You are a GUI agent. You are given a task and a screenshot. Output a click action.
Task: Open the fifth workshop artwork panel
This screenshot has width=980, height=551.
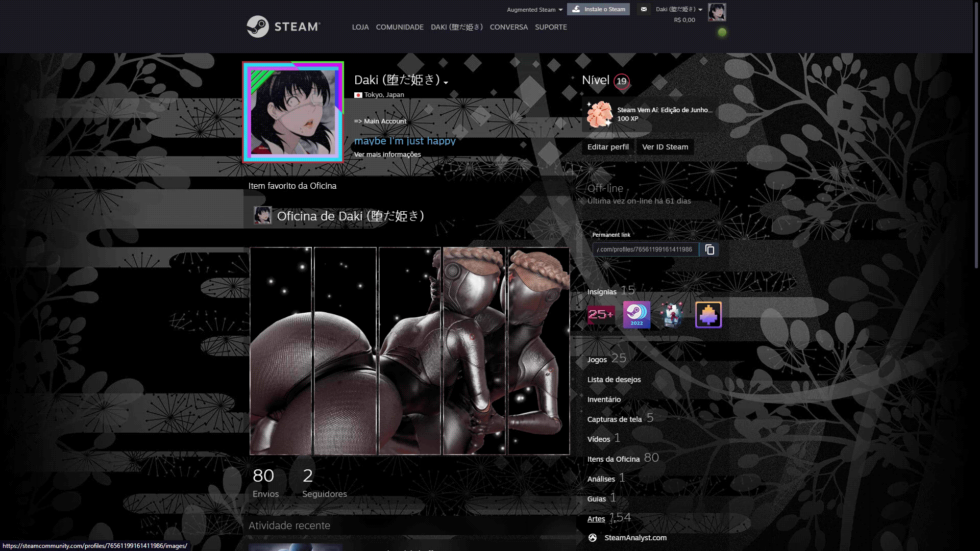[539, 351]
